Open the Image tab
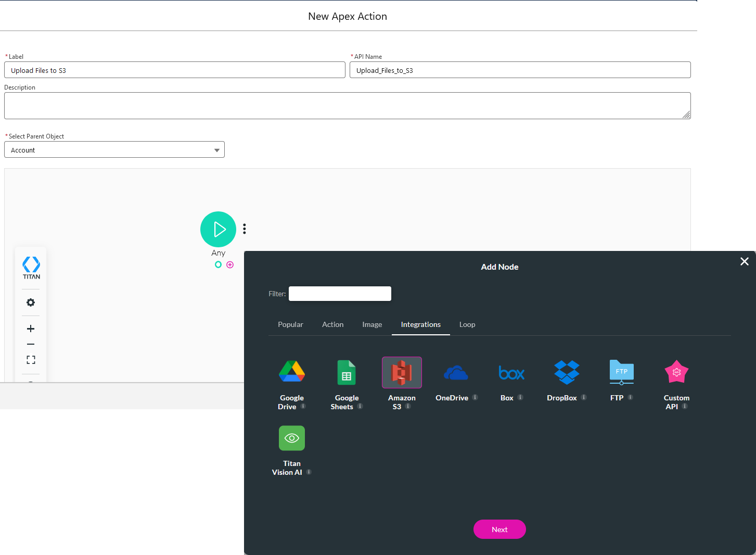 pos(372,324)
